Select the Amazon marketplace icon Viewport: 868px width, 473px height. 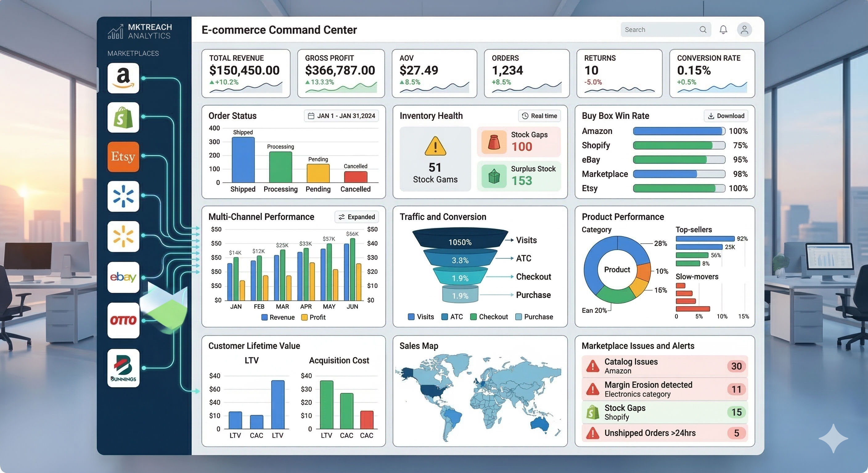tap(123, 78)
